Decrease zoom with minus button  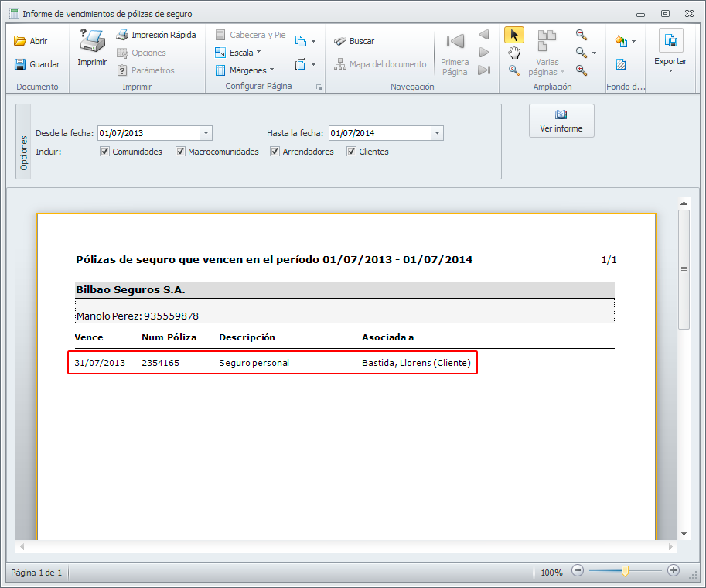577,571
